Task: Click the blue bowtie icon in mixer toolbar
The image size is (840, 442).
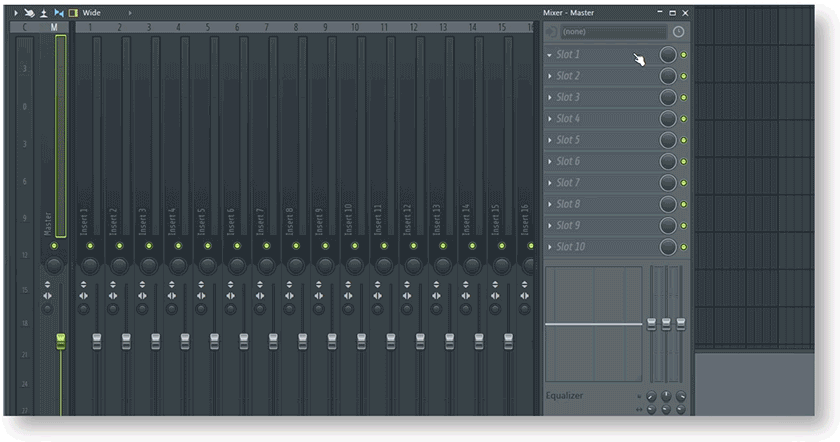Action: coord(59,13)
